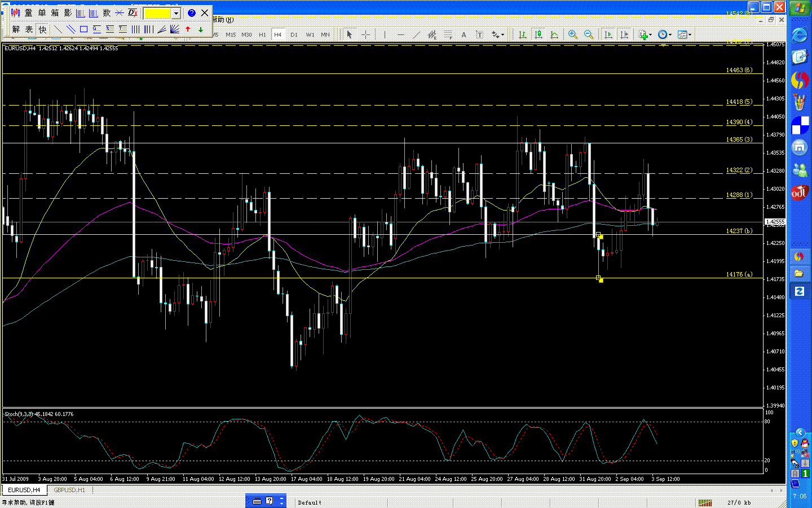Select the trendline drawing tool

[417, 35]
